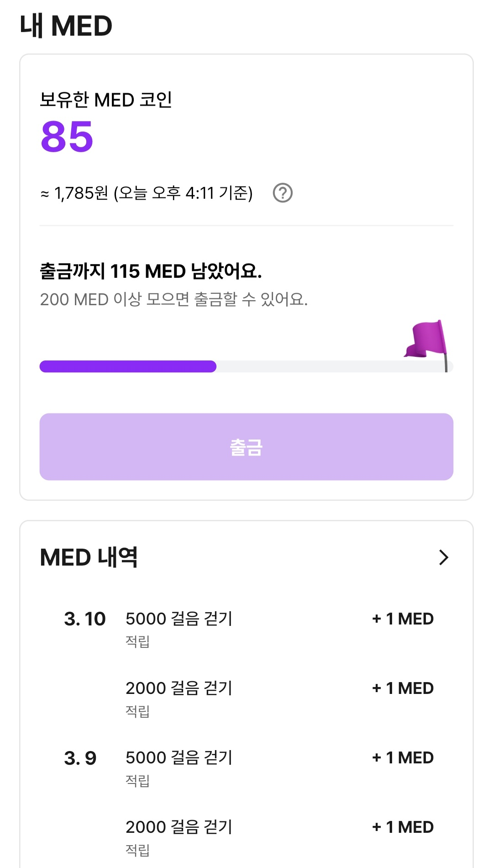Tap the 출금 withdraw button
493x868 pixels.
(x=246, y=447)
